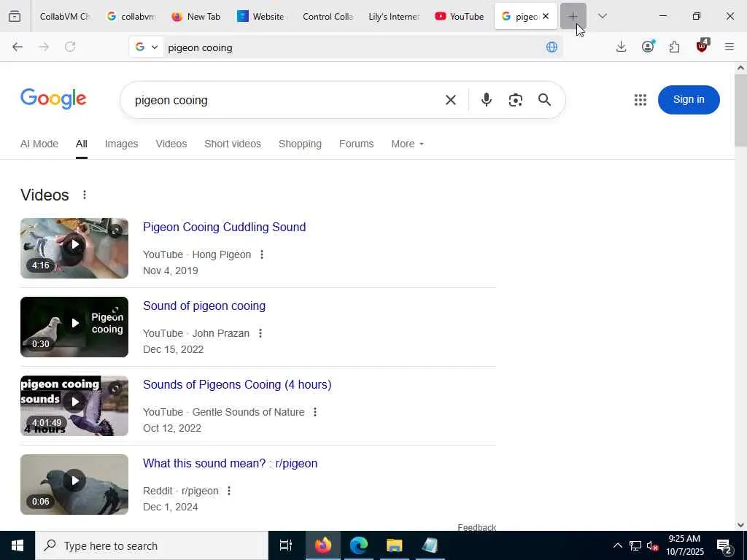Click Firefox icon on the taskbar
The height and width of the screenshot is (560, 747).
click(x=322, y=545)
